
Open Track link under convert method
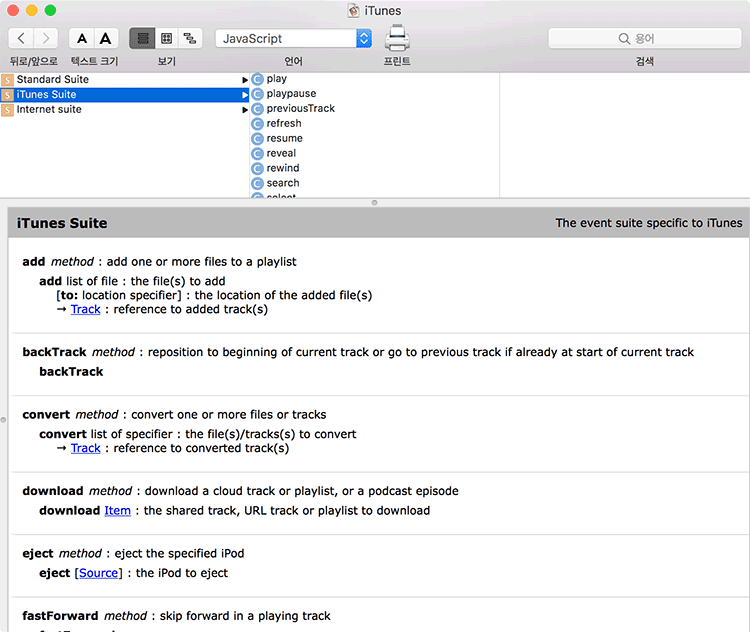pyautogui.click(x=86, y=448)
